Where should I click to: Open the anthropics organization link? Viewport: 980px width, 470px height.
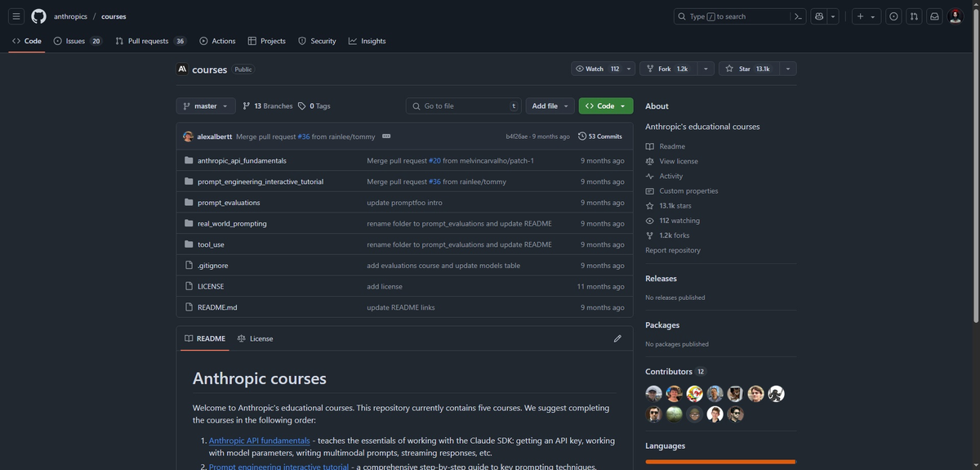70,16
